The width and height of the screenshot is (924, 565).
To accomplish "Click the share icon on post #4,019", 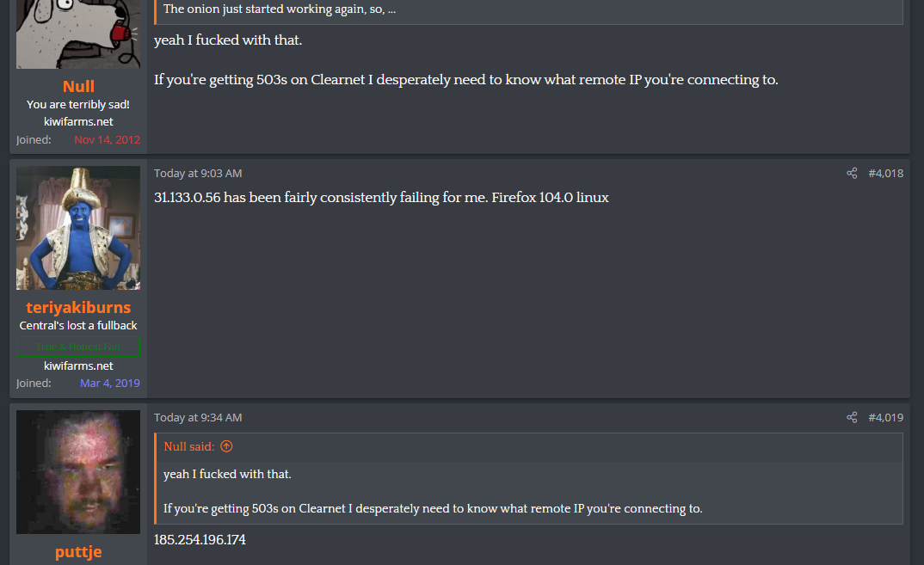I will 852,418.
